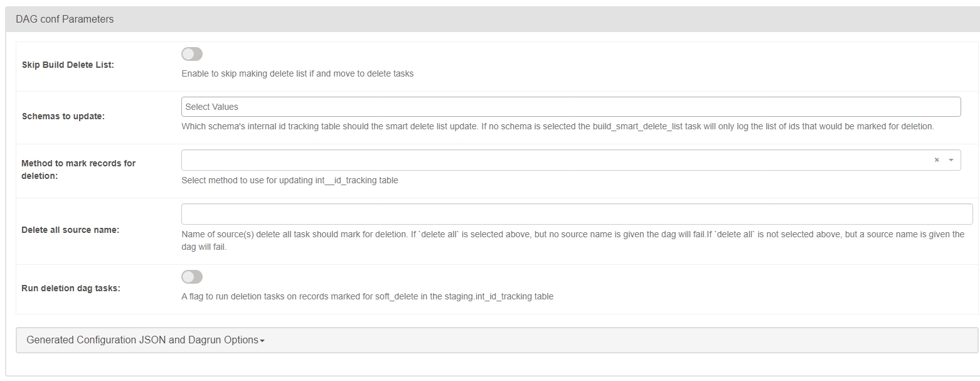Image resolution: width=980 pixels, height=381 pixels.
Task: Enable the Skip Build Delete List switch
Action: [192, 54]
